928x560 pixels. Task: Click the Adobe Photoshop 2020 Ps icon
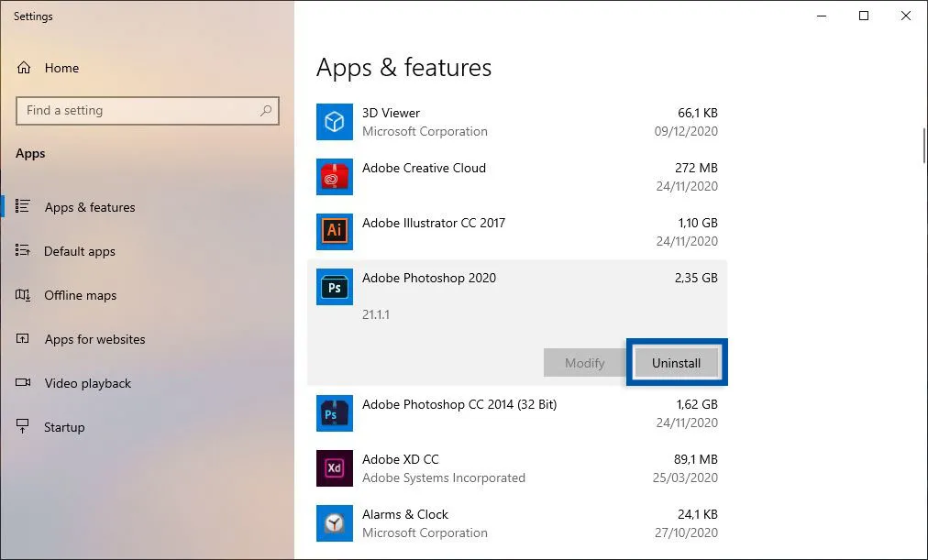pos(334,287)
